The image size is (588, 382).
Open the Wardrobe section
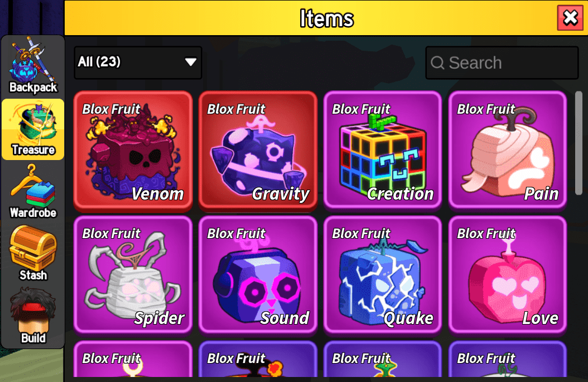click(x=33, y=192)
